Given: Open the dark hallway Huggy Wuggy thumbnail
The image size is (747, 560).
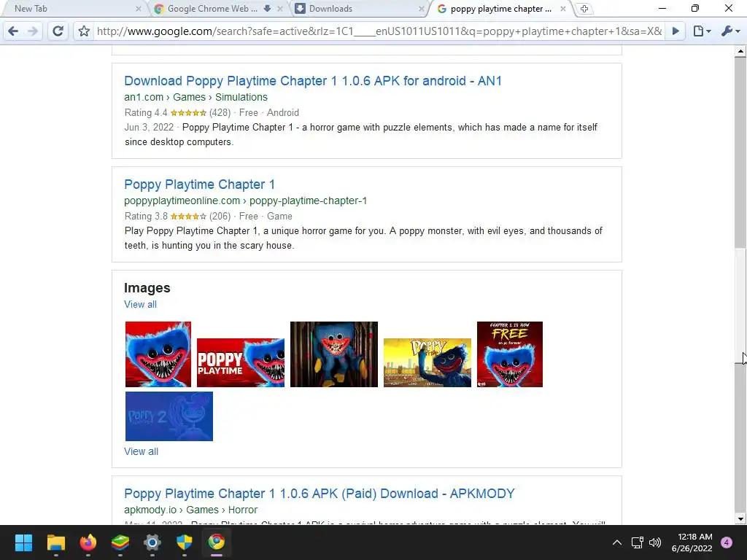Looking at the screenshot, I should (x=334, y=354).
